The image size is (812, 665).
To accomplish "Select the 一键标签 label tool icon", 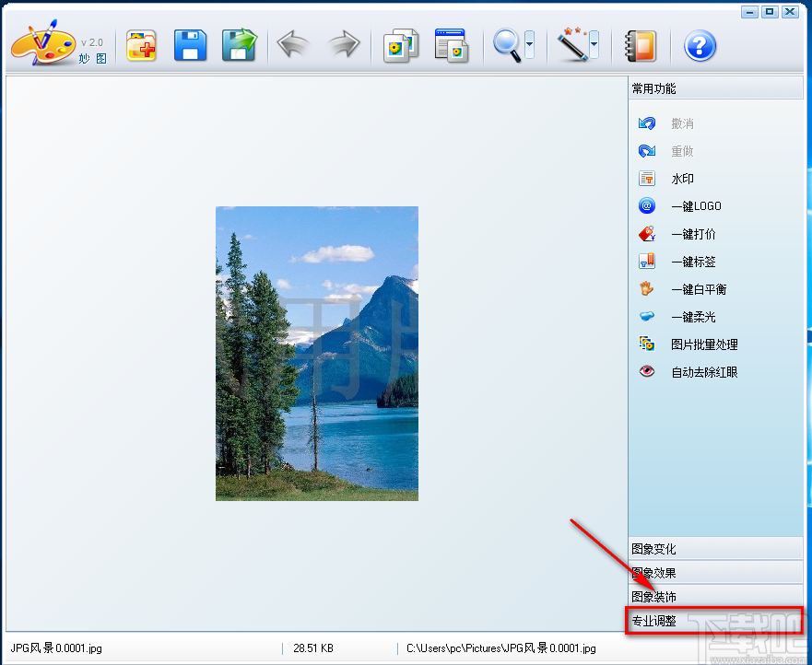I will (646, 262).
